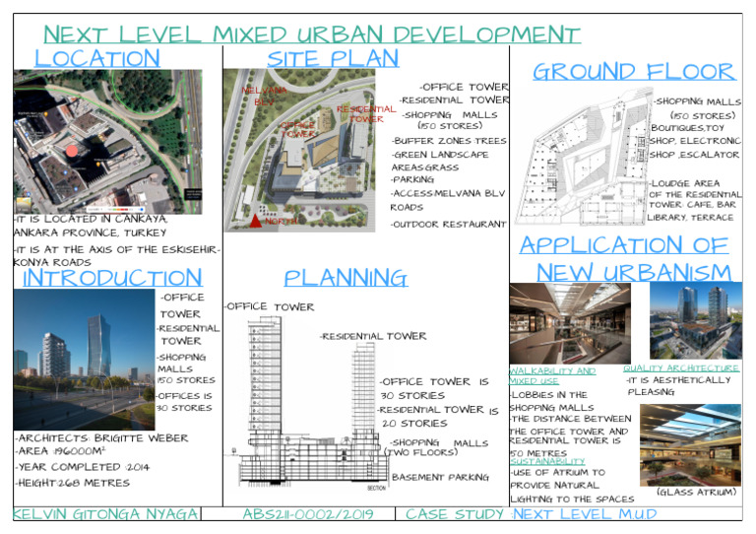Click '-Office Tower' label above the section drawing
Screen dimensions: 756x534
(269, 306)
